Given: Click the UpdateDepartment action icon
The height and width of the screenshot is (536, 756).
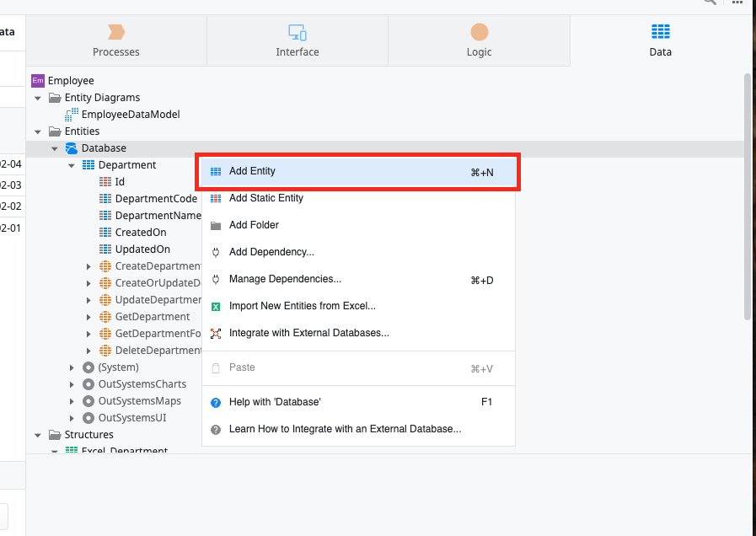Looking at the screenshot, I should (x=105, y=300).
